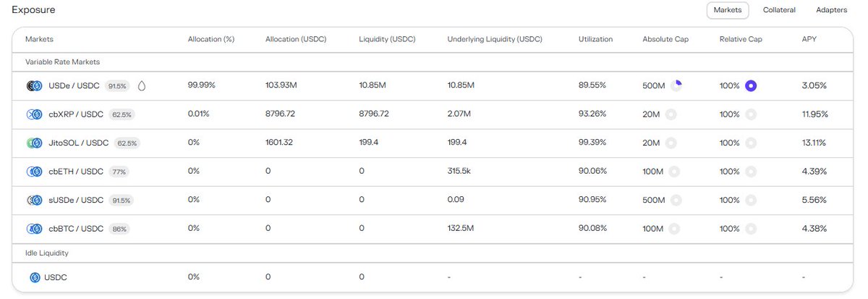Image resolution: width=868 pixels, height=299 pixels.
Task: Click the Liquidity (USDC) column header
Action: (387, 39)
